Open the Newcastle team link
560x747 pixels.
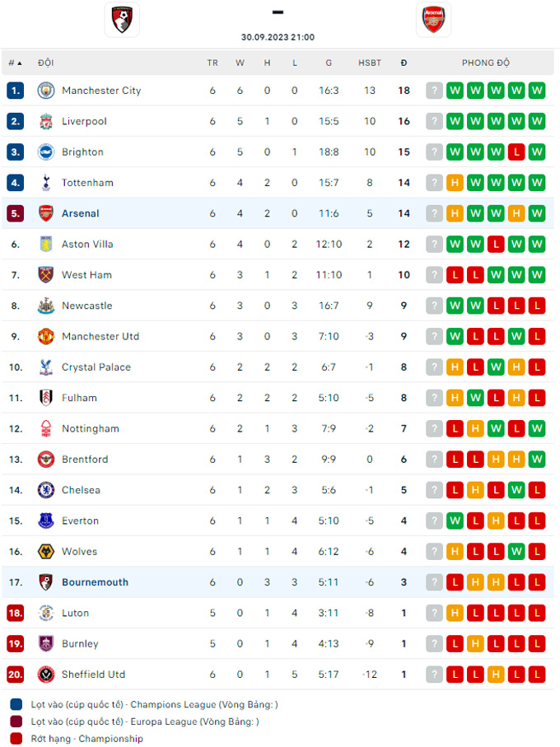tap(86, 306)
